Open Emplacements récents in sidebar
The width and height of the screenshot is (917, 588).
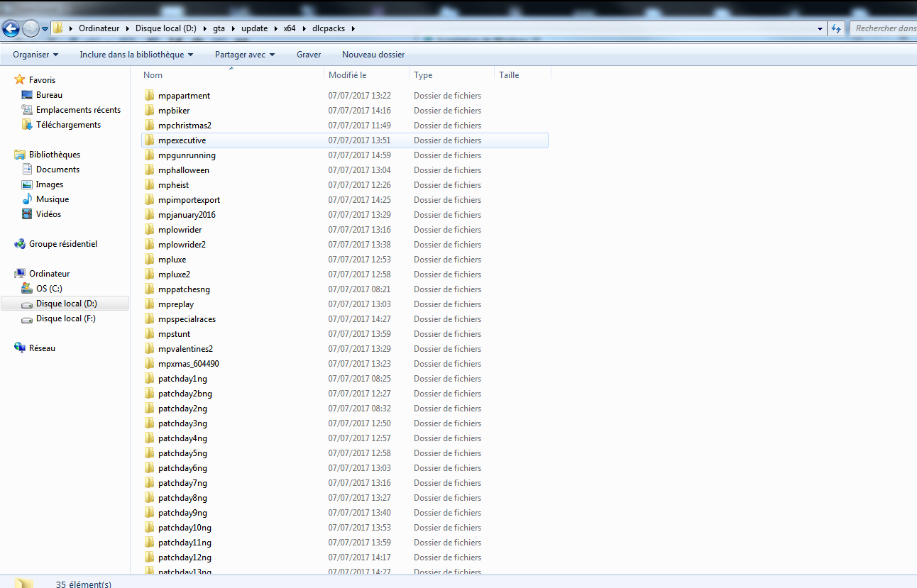78,110
